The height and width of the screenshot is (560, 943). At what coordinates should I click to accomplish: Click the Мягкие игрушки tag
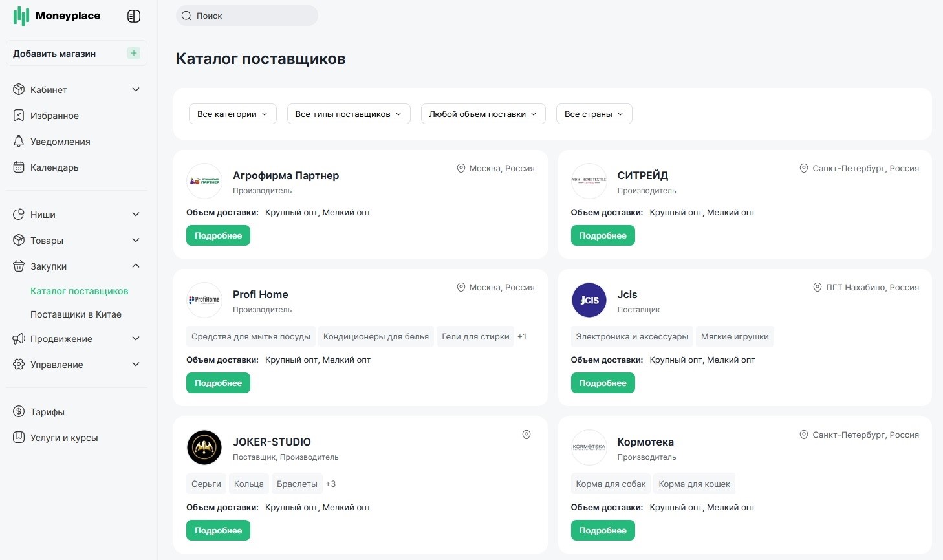[735, 336]
